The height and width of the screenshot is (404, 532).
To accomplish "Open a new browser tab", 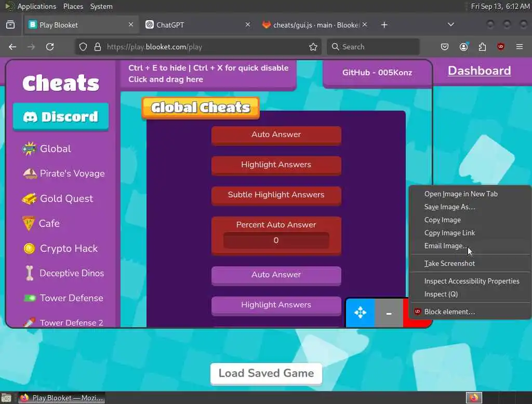I will pyautogui.click(x=384, y=25).
